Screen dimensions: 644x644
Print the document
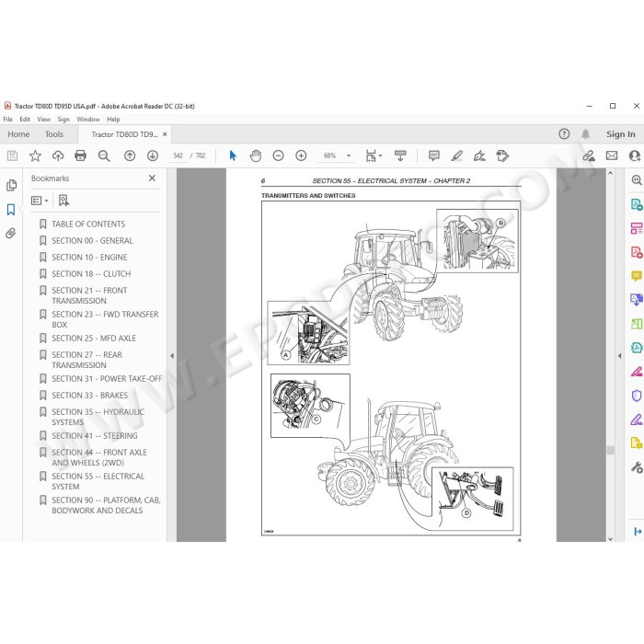pyautogui.click(x=81, y=155)
